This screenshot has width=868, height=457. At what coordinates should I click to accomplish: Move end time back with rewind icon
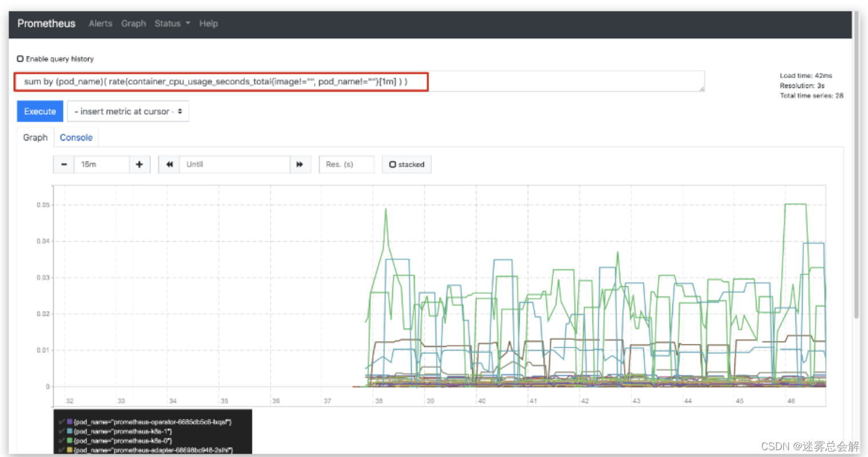click(x=169, y=165)
